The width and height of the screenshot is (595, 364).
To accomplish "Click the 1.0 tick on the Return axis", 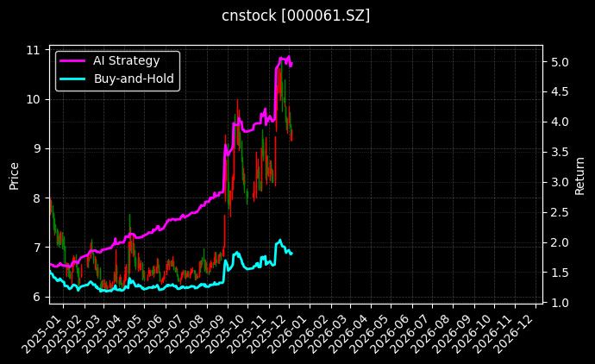I will pyautogui.click(x=558, y=303).
